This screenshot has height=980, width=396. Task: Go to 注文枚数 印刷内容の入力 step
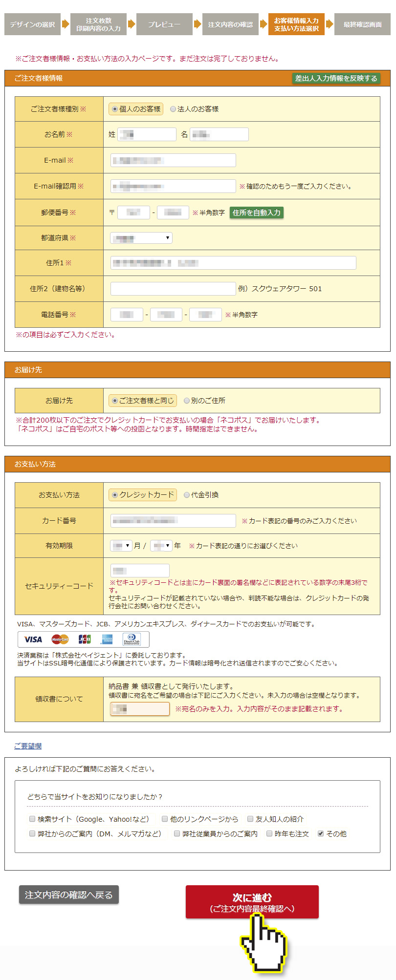click(98, 24)
